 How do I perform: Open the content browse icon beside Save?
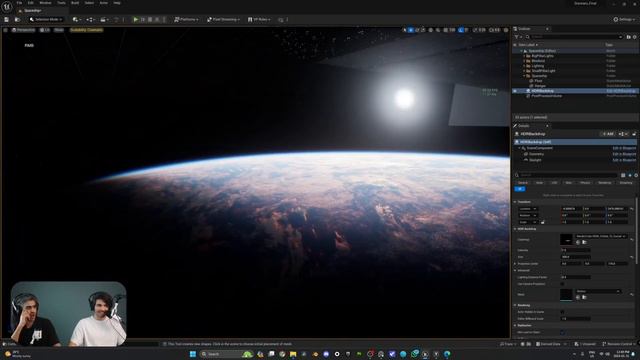(17, 19)
